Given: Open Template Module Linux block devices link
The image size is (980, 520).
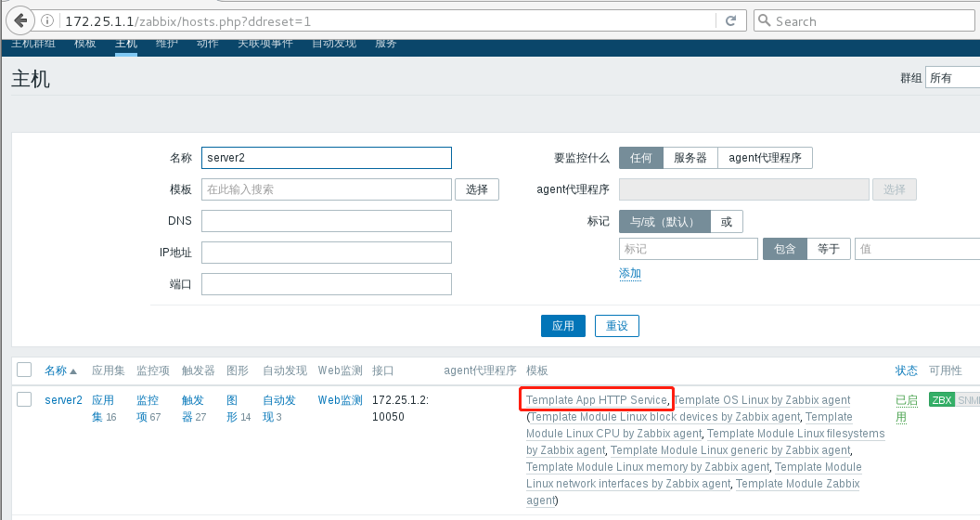Looking at the screenshot, I should 665,417.
